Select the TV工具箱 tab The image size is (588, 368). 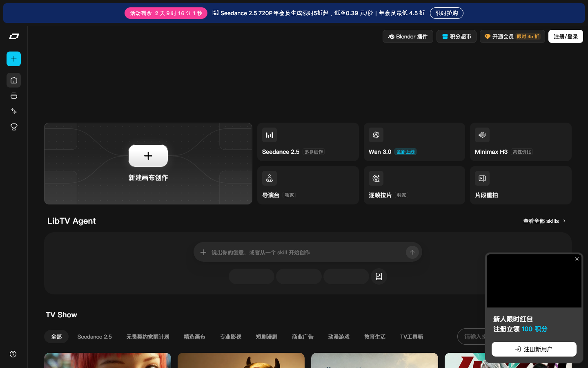point(412,337)
